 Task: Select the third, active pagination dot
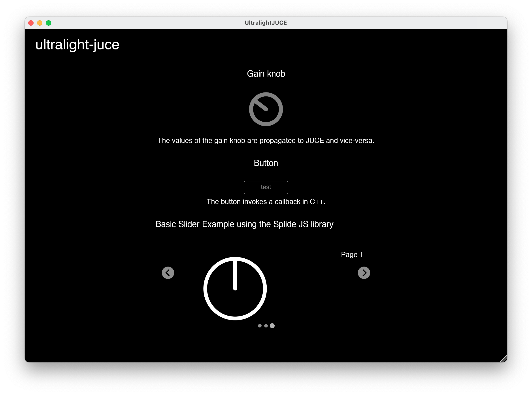pos(272,326)
